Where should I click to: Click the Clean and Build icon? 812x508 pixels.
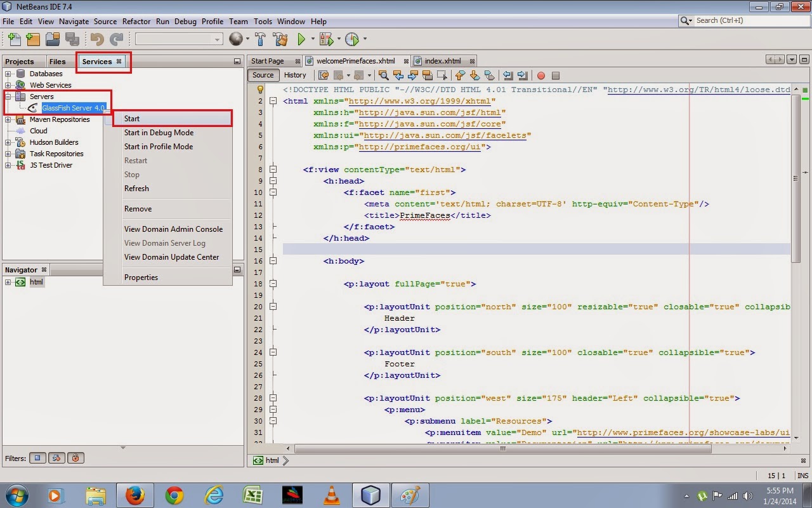280,39
